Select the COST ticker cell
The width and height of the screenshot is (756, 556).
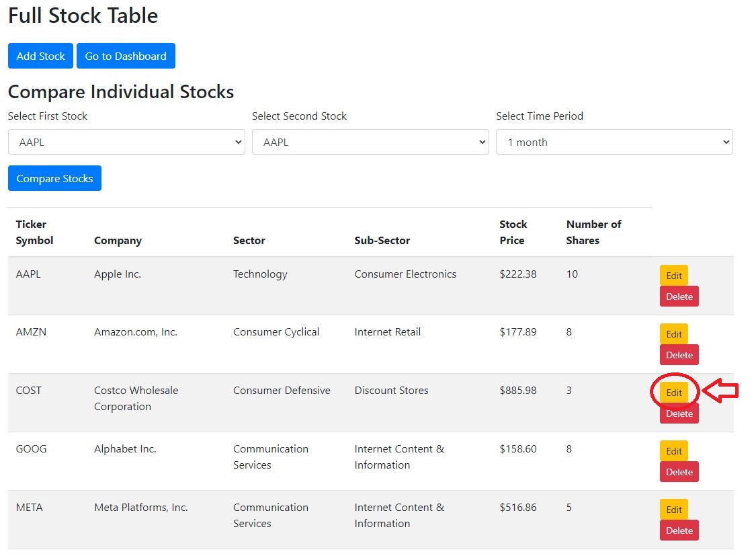(x=28, y=390)
